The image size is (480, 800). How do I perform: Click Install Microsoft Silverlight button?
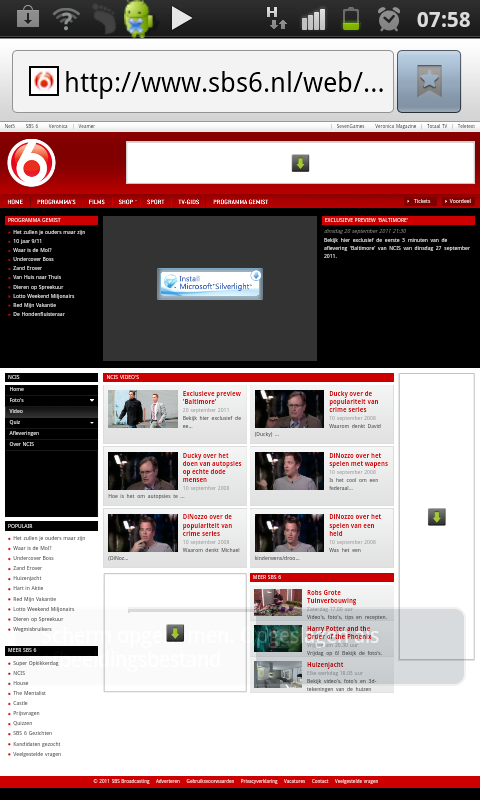click(210, 284)
